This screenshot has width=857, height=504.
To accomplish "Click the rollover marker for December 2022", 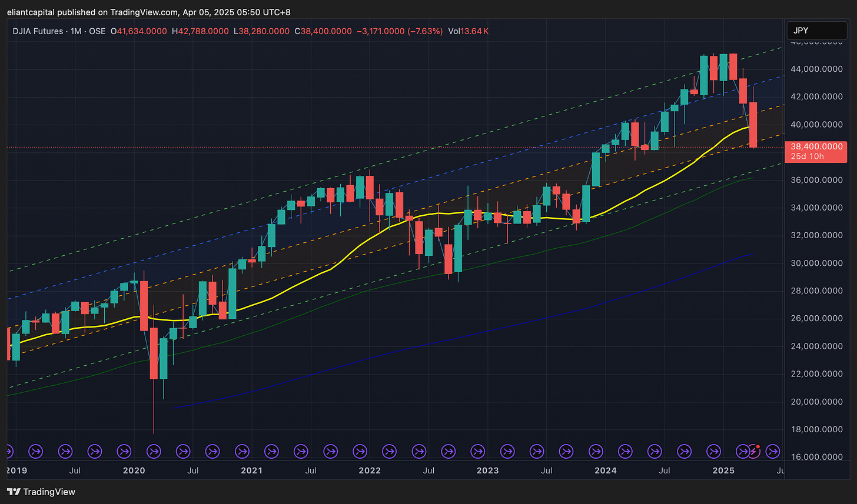I will tap(477, 452).
